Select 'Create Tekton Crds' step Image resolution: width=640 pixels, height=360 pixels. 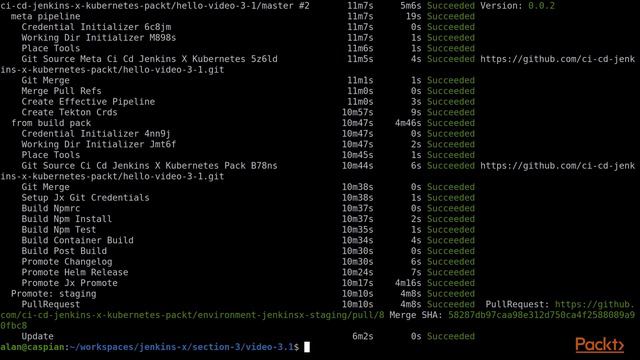tap(69, 112)
